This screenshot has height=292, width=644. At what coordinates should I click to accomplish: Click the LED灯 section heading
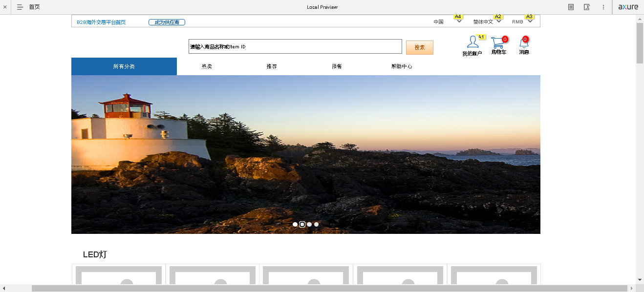click(x=95, y=254)
